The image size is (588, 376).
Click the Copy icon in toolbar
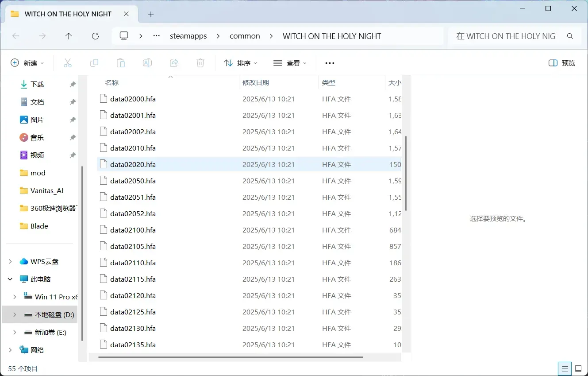click(94, 63)
